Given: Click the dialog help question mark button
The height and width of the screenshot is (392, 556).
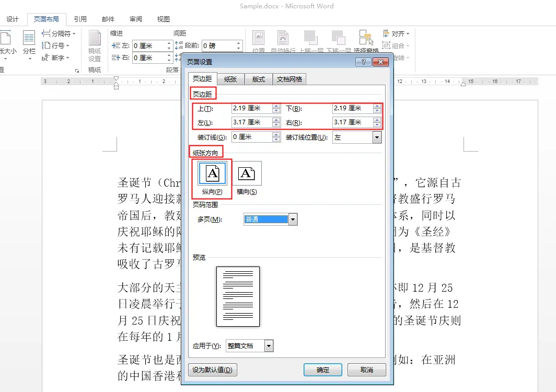Looking at the screenshot, I should [363, 61].
